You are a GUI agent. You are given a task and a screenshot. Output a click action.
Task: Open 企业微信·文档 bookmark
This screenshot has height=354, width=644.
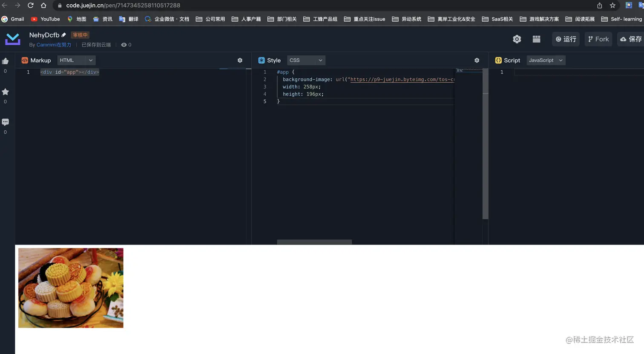point(167,19)
